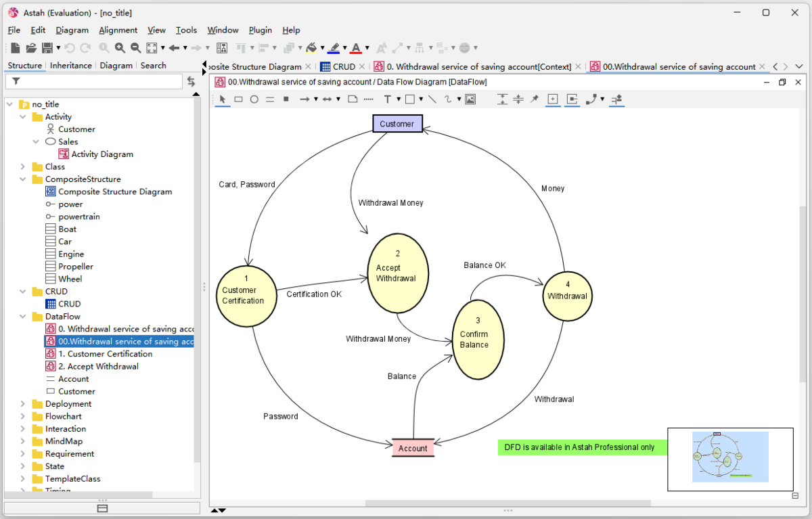Image resolution: width=812 pixels, height=519 pixels.
Task: Select the Image insert tool
Action: 470,99
